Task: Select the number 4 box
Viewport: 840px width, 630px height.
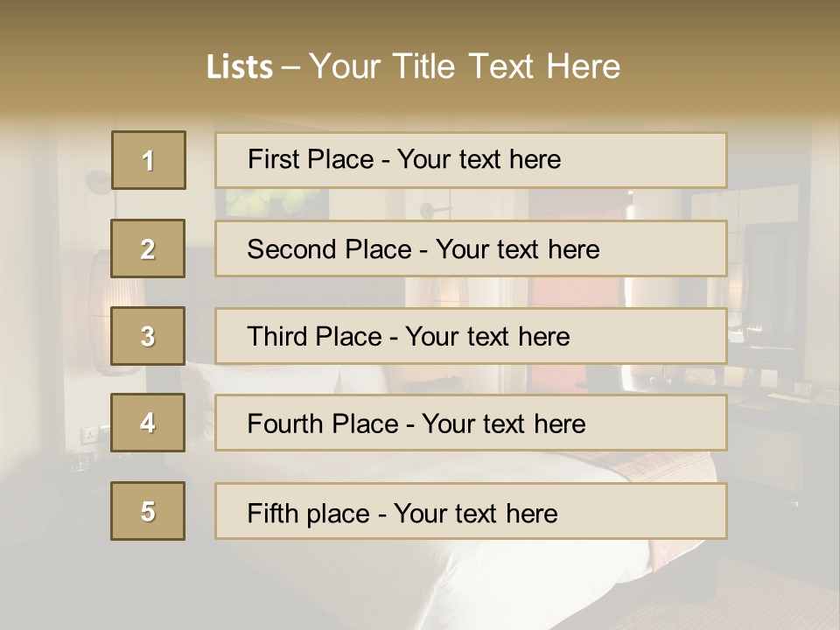Action: pos(148,423)
